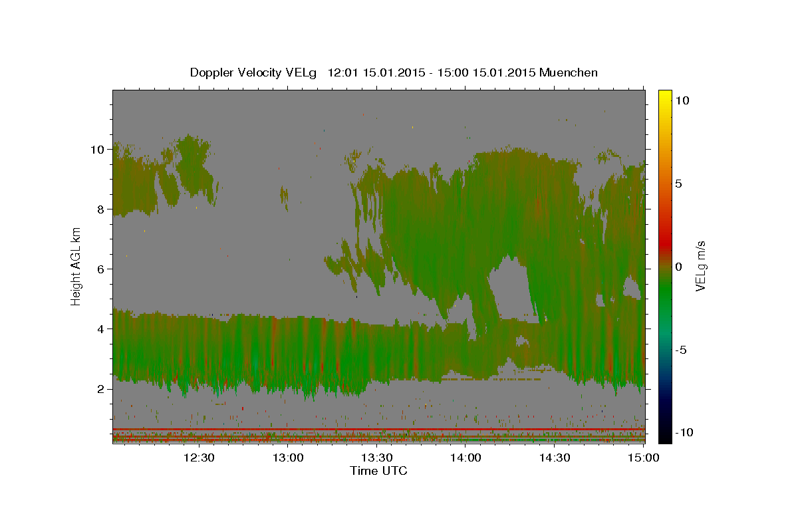Viewport: 798px width, 532px height.
Task: Click the gray hole in cloud near 14:15
Action: pos(510,289)
